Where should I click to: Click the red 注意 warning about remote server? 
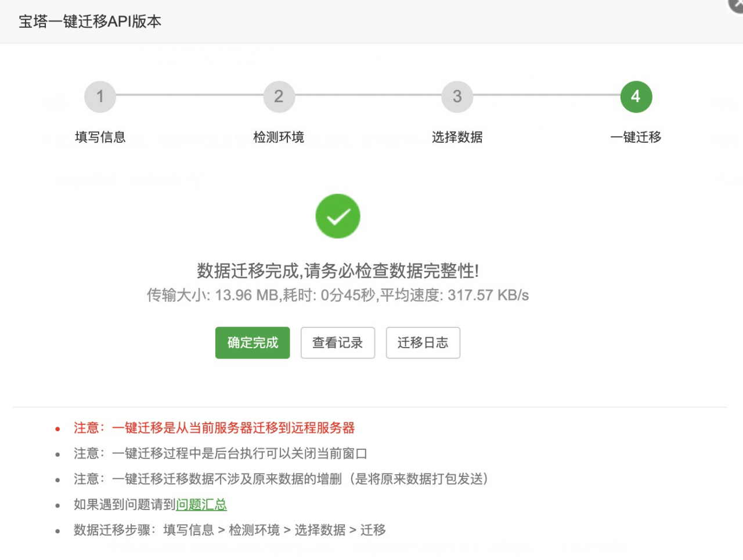(214, 428)
